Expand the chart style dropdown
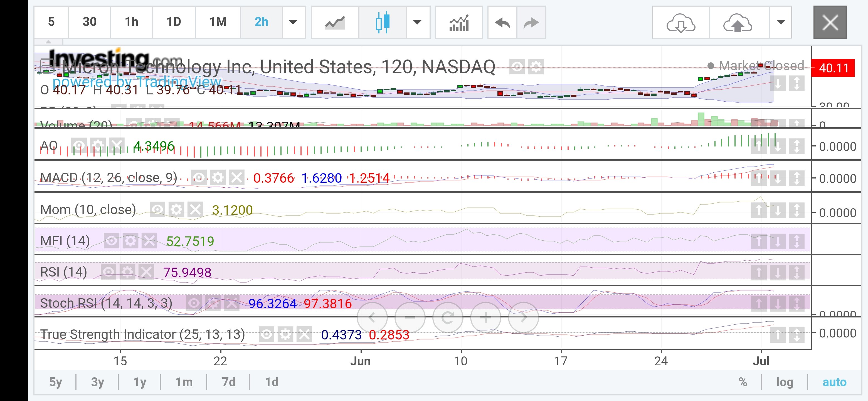 click(418, 22)
